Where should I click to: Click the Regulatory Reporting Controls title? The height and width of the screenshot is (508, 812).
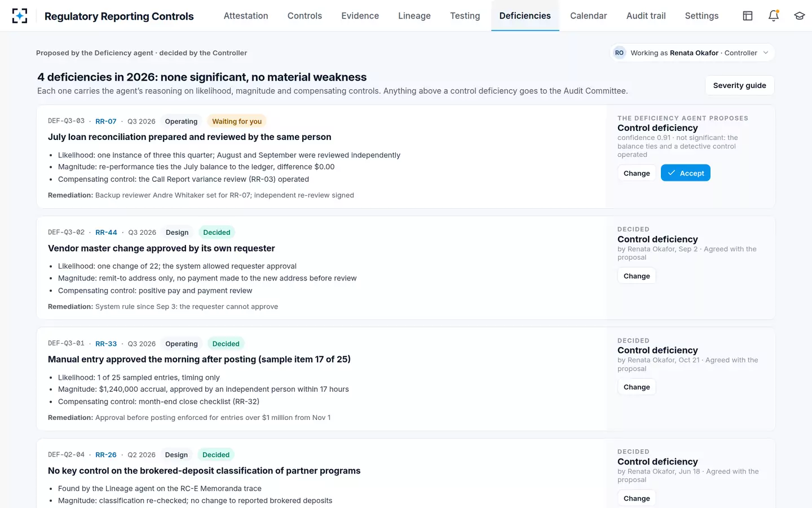[119, 16]
